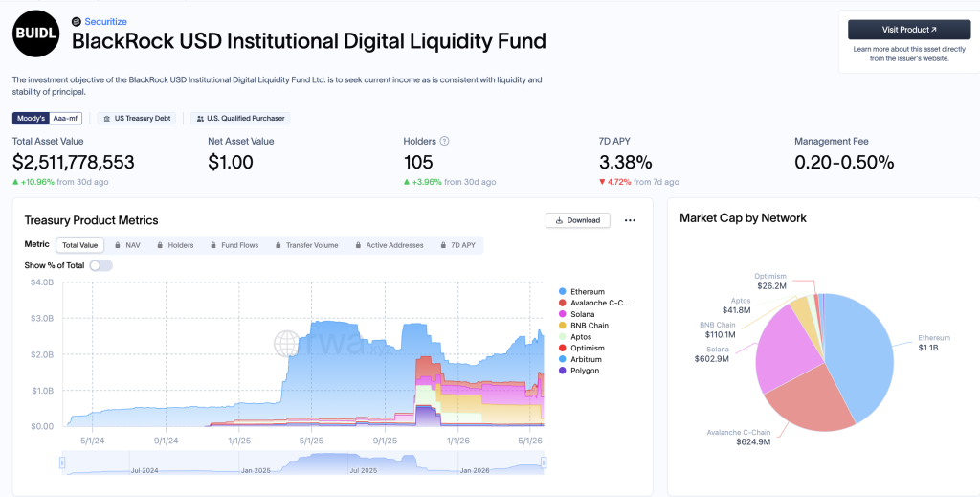The image size is (980, 497).
Task: Click the Total Asset Value $2,511,778,553 figure
Action: 73,163
